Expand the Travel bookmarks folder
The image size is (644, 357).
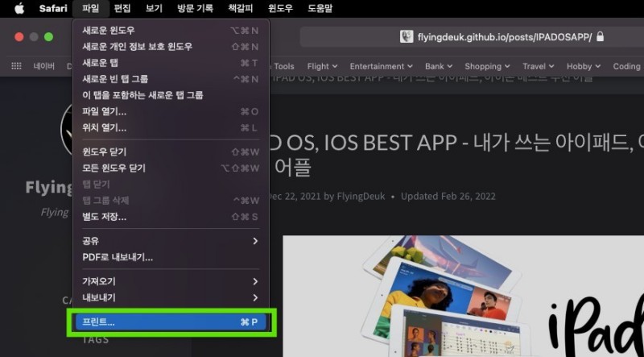pyautogui.click(x=538, y=66)
